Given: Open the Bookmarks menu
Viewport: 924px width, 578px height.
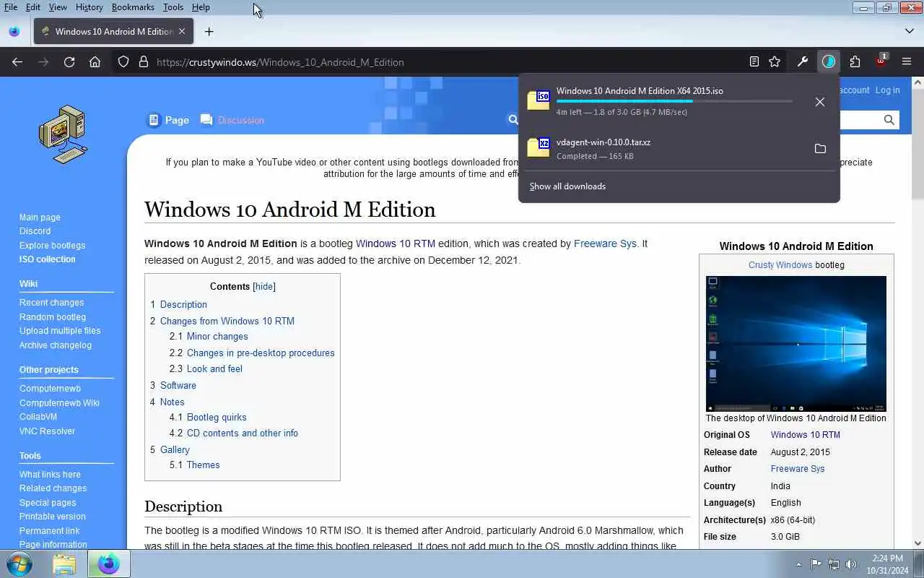Looking at the screenshot, I should (x=133, y=7).
